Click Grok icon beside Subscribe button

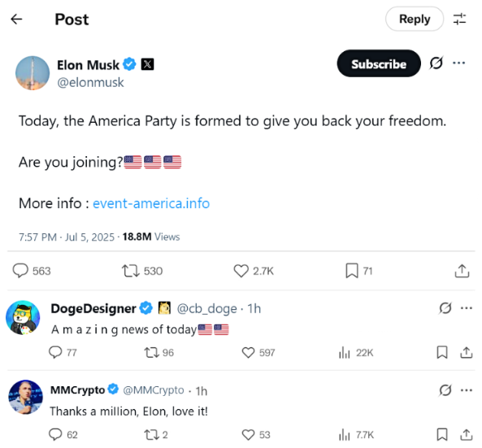click(436, 63)
